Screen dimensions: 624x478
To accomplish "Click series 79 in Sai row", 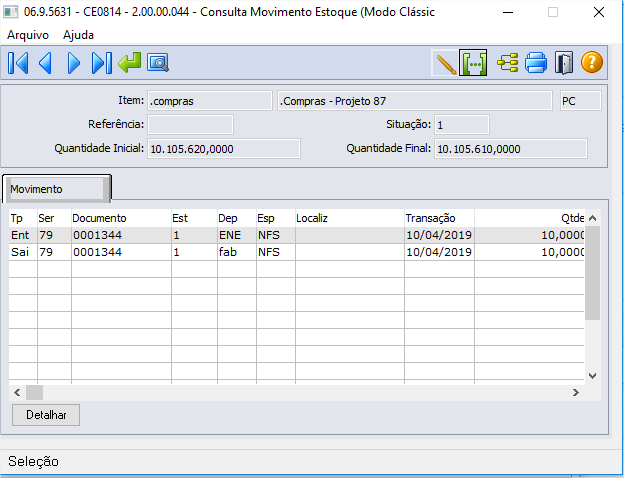I will click(x=54, y=252).
